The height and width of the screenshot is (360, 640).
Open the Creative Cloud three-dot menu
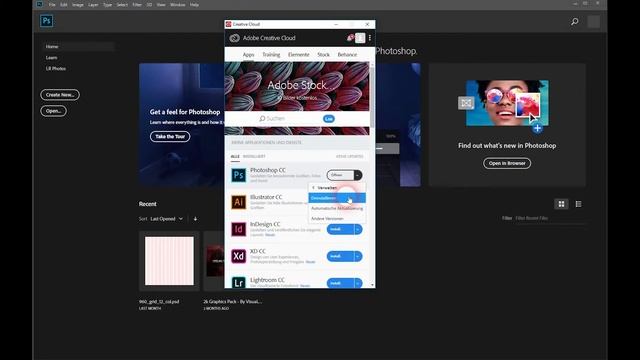370,38
